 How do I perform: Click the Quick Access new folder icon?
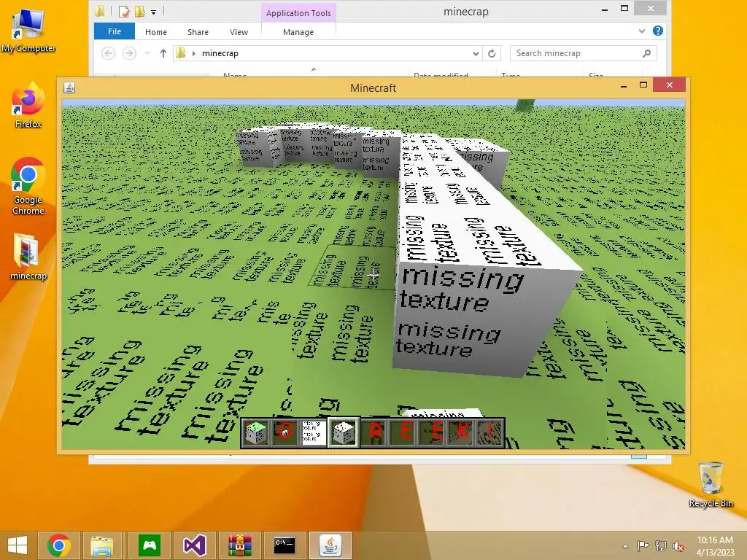139,12
